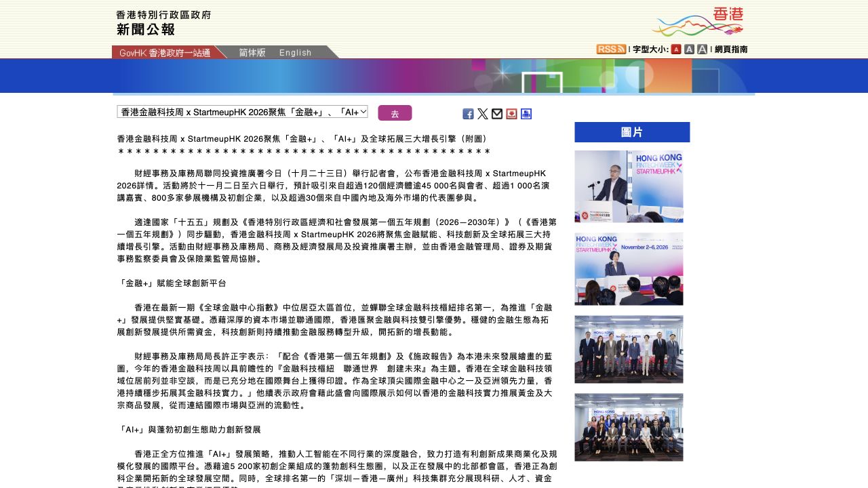Send the page by email icon
This screenshot has width=868, height=488.
[497, 114]
